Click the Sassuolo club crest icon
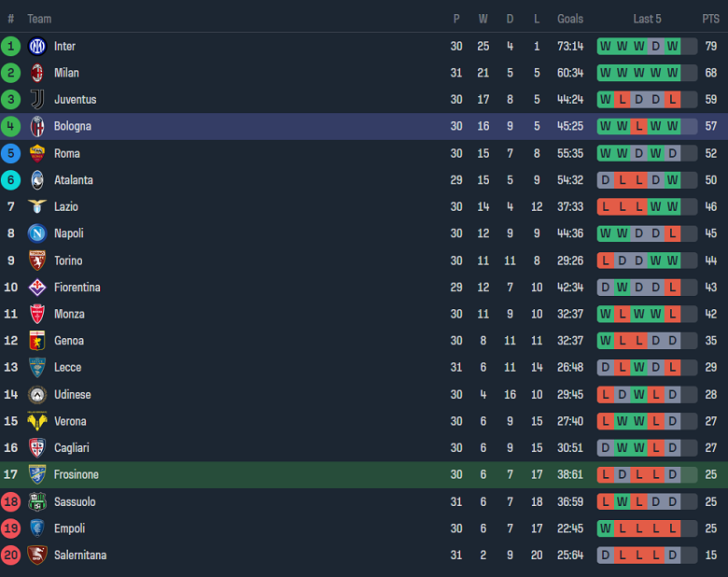 (x=37, y=502)
